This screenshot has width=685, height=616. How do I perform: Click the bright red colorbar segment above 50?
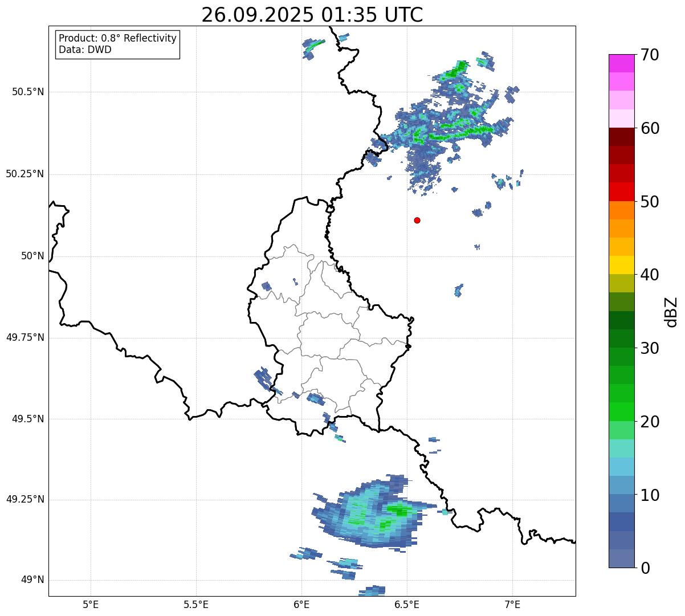pyautogui.click(x=621, y=191)
